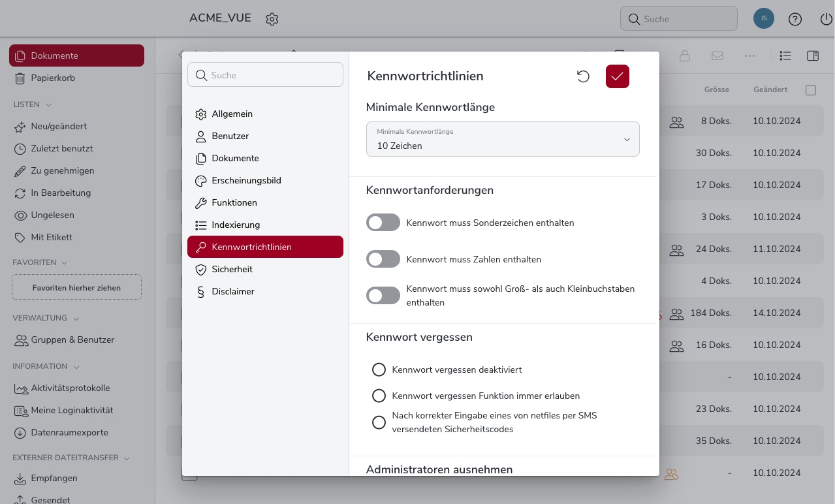Confirm settings with the red checkmark button
Screen dimensions: 835x504
click(617, 76)
